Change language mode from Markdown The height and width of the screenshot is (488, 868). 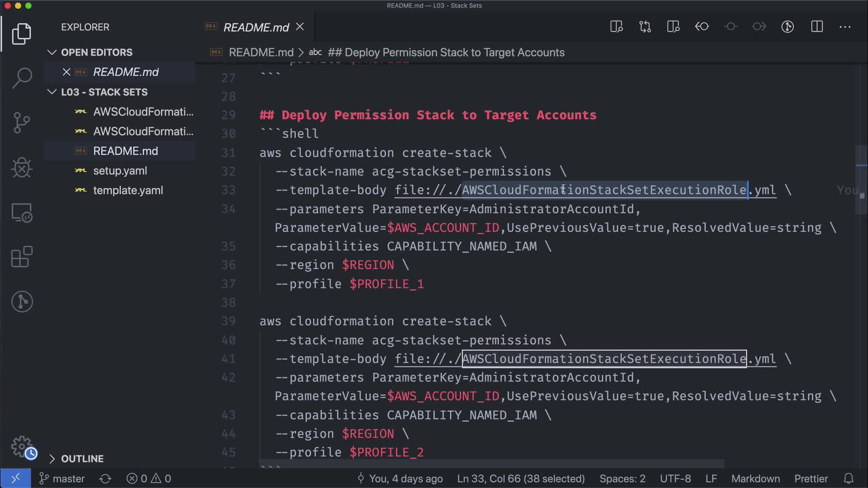click(x=755, y=479)
